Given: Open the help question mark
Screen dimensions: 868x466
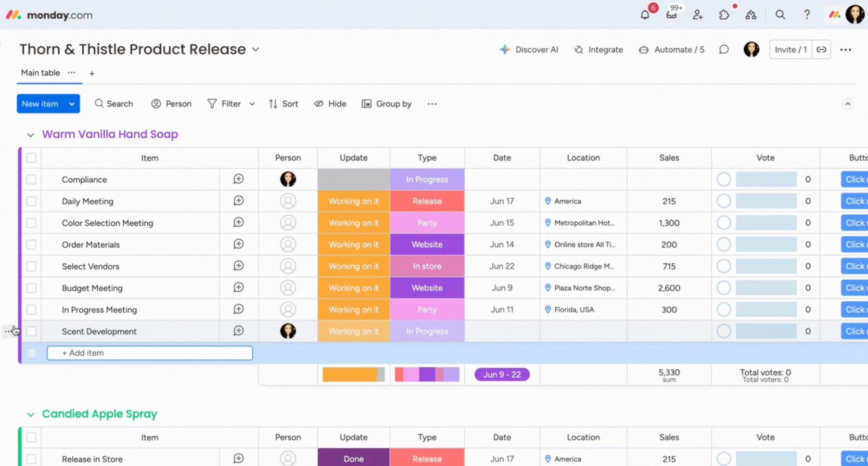Looking at the screenshot, I should point(807,15).
